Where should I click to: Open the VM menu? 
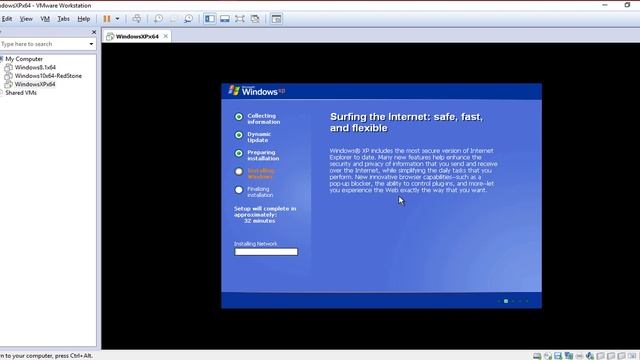45,19
